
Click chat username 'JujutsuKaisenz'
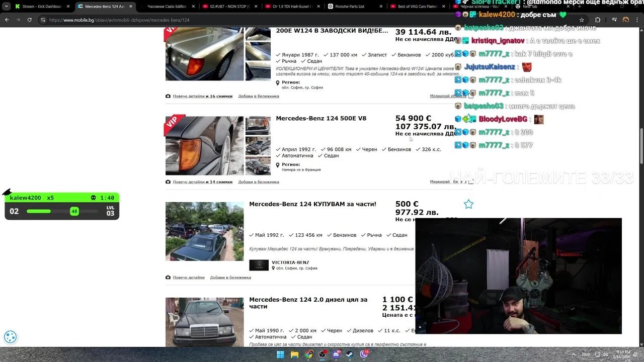[489, 67]
